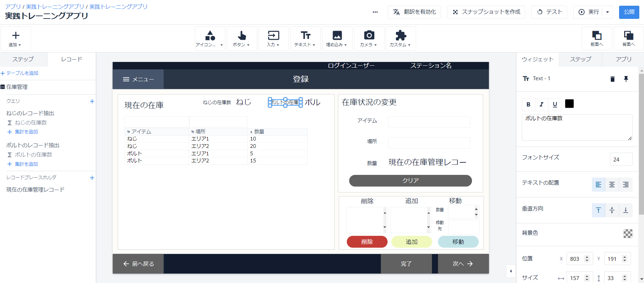Click the gray クリア button on canvas
This screenshot has width=644, height=283.
click(x=410, y=181)
